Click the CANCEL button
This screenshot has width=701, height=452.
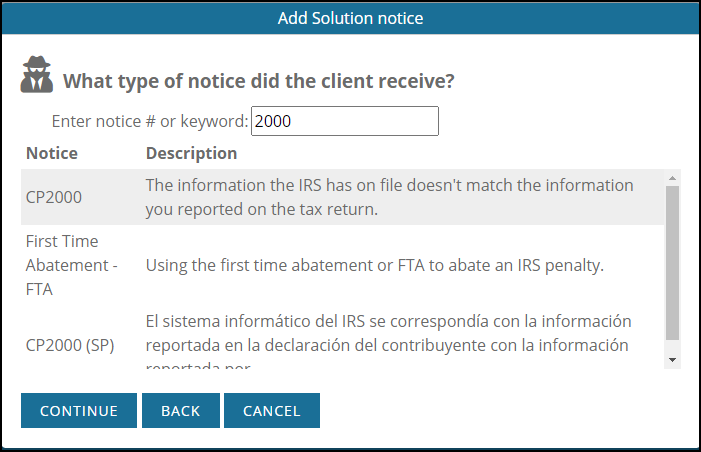[272, 410]
